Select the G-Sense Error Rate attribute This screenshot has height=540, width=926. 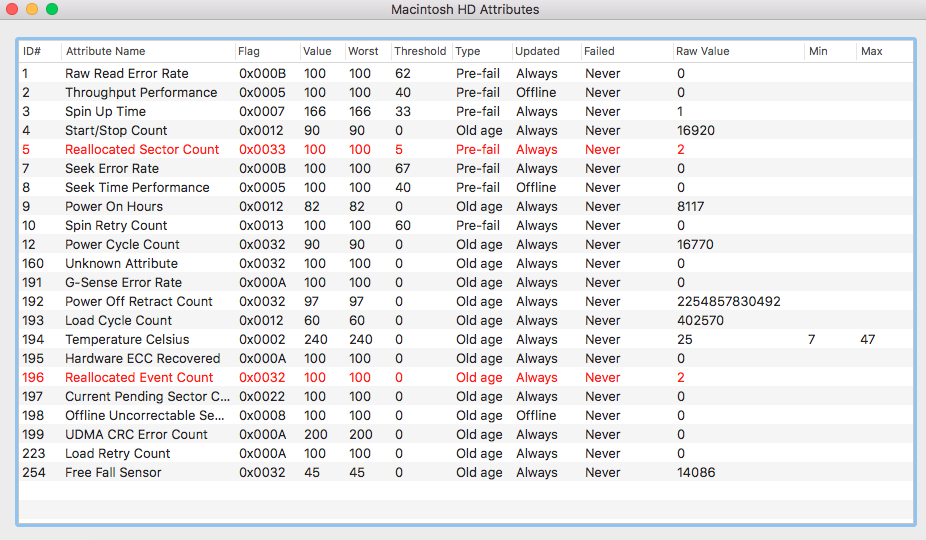(467, 282)
